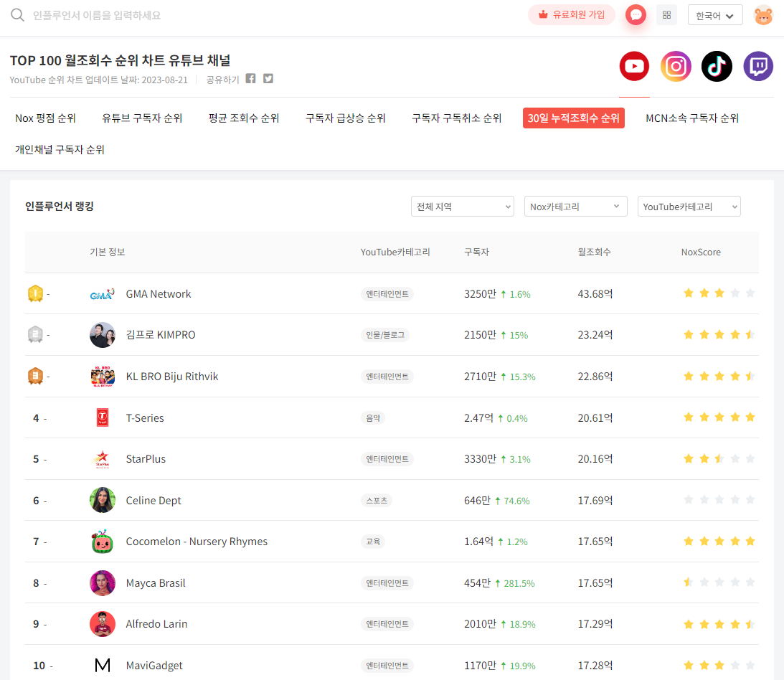Click Celine Dept avatar
The height and width of the screenshot is (680, 784).
pyautogui.click(x=103, y=500)
